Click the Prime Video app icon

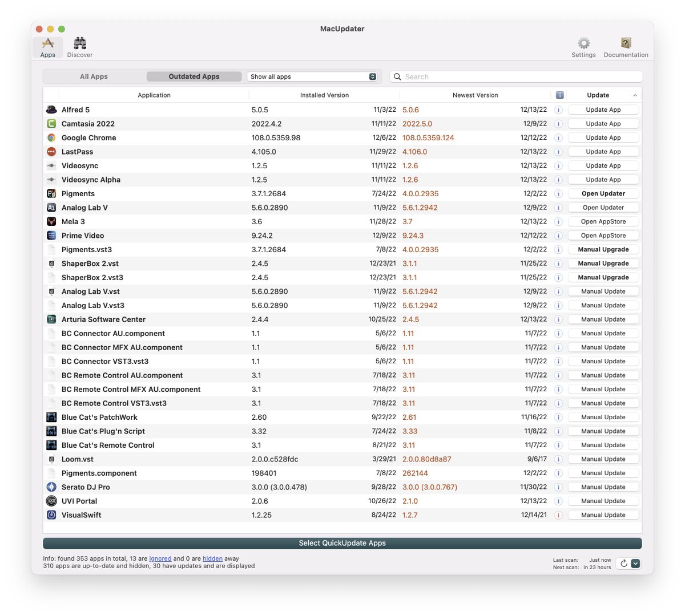(51, 236)
